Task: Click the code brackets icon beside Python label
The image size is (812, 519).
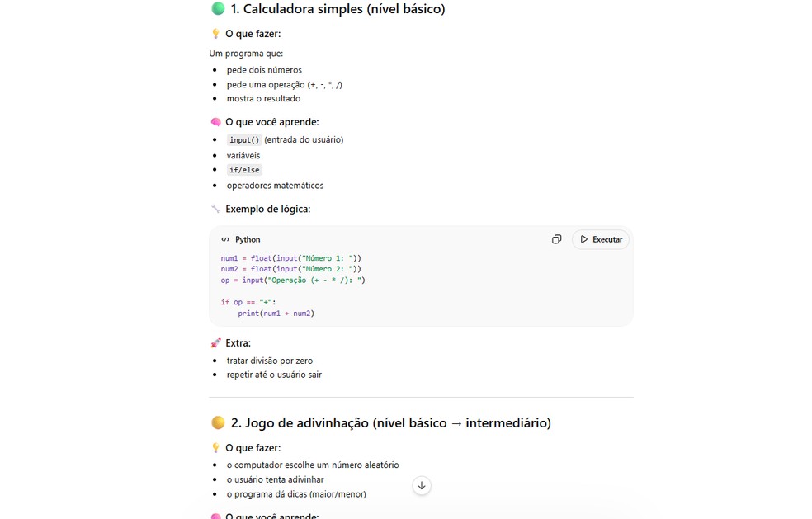Action: click(x=224, y=239)
